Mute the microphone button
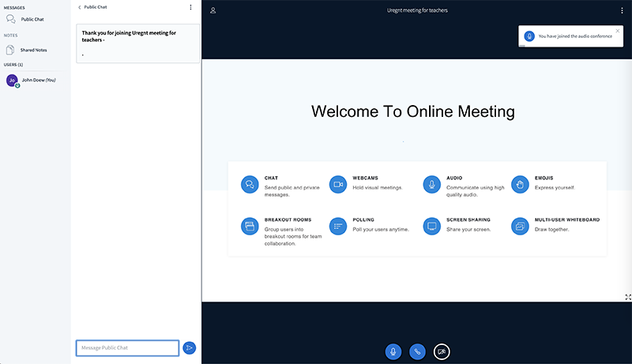The image size is (632, 364). (x=393, y=351)
